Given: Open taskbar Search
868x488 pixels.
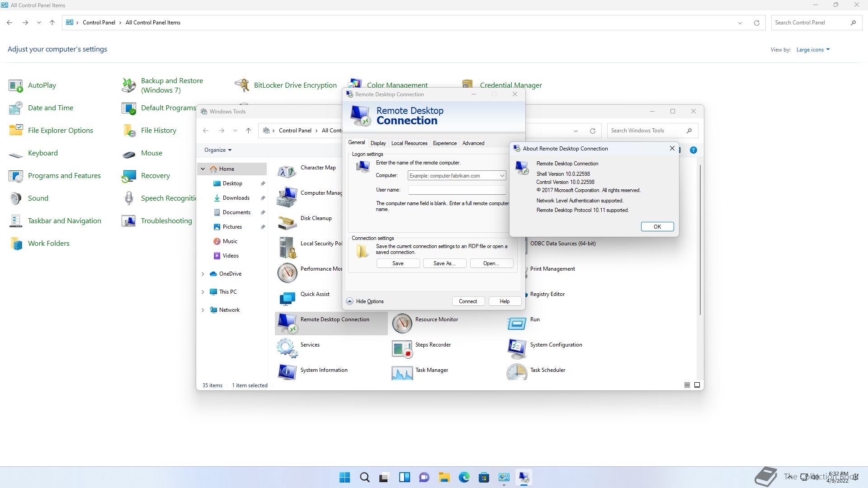Looking at the screenshot, I should pyautogui.click(x=364, y=477).
